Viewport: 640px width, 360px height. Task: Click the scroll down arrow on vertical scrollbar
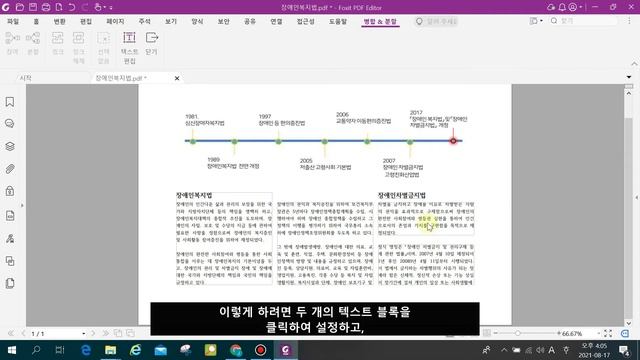point(629,323)
